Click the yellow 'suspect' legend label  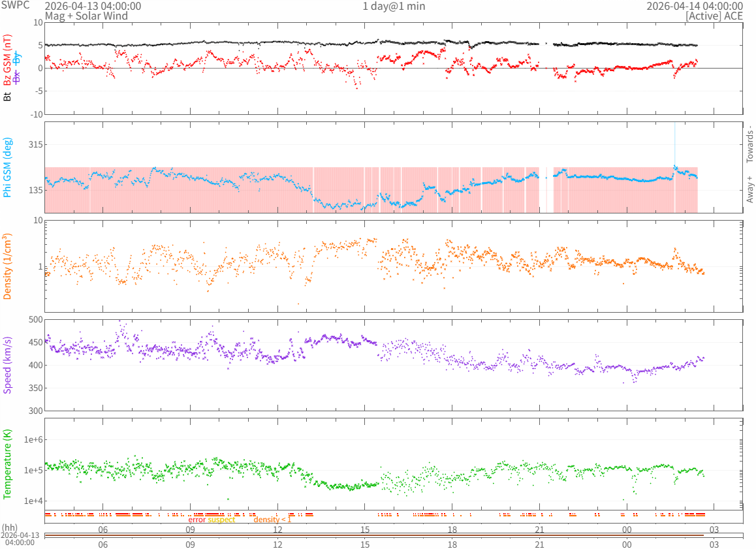221,520
